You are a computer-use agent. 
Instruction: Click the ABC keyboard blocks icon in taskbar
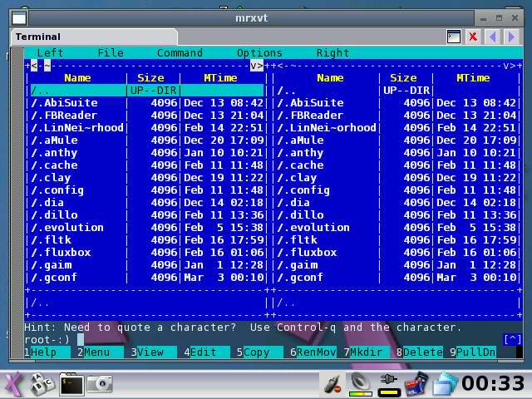click(42, 383)
